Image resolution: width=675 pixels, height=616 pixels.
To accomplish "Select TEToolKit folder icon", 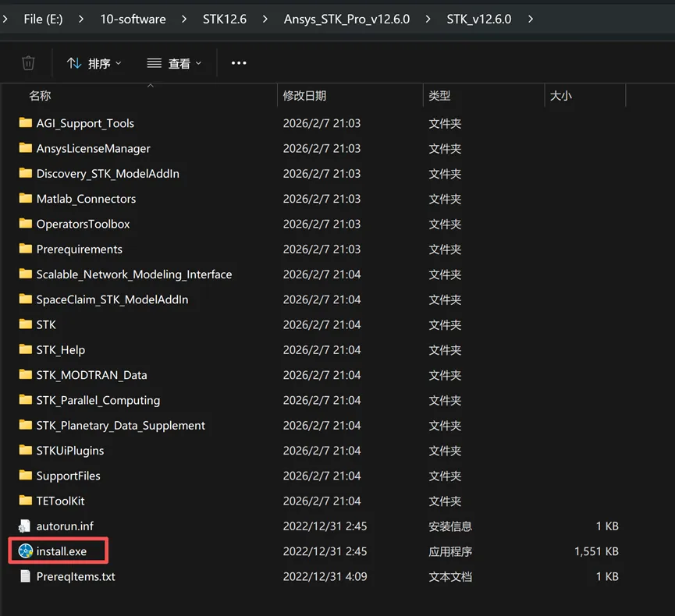I will coord(26,501).
